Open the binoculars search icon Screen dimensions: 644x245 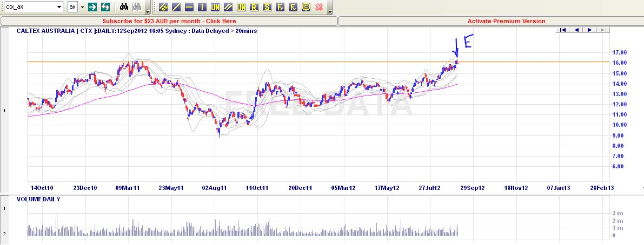click(x=124, y=7)
